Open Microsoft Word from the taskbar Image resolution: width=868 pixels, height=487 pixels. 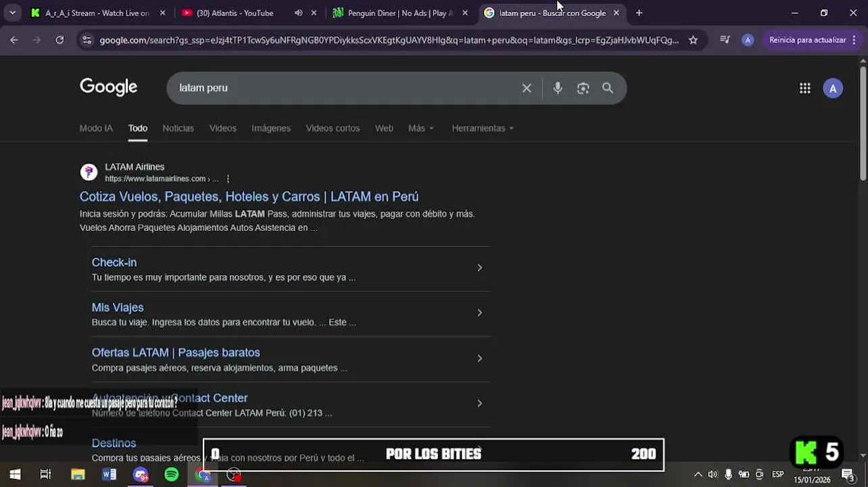109,474
